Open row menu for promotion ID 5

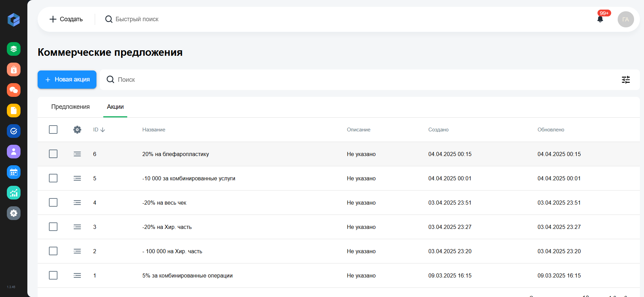pos(77,178)
